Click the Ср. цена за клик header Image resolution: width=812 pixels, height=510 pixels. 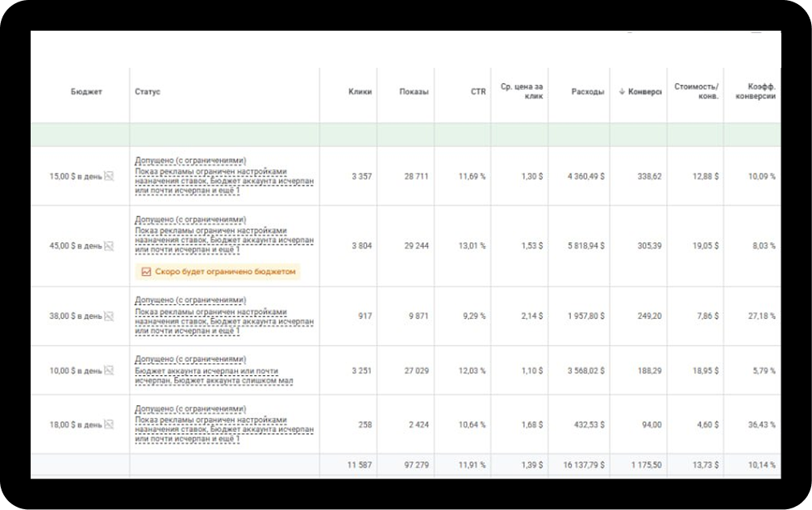pos(522,92)
